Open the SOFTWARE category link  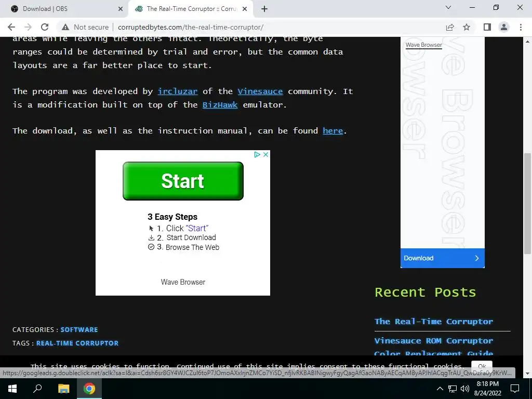[x=79, y=330]
